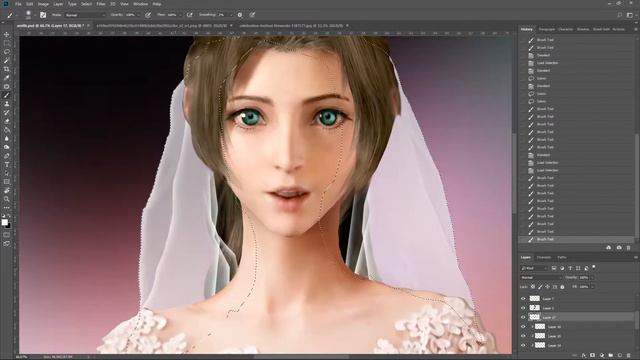The height and width of the screenshot is (360, 640).
Task: Click the foreground color swatch
Action: click(4, 222)
